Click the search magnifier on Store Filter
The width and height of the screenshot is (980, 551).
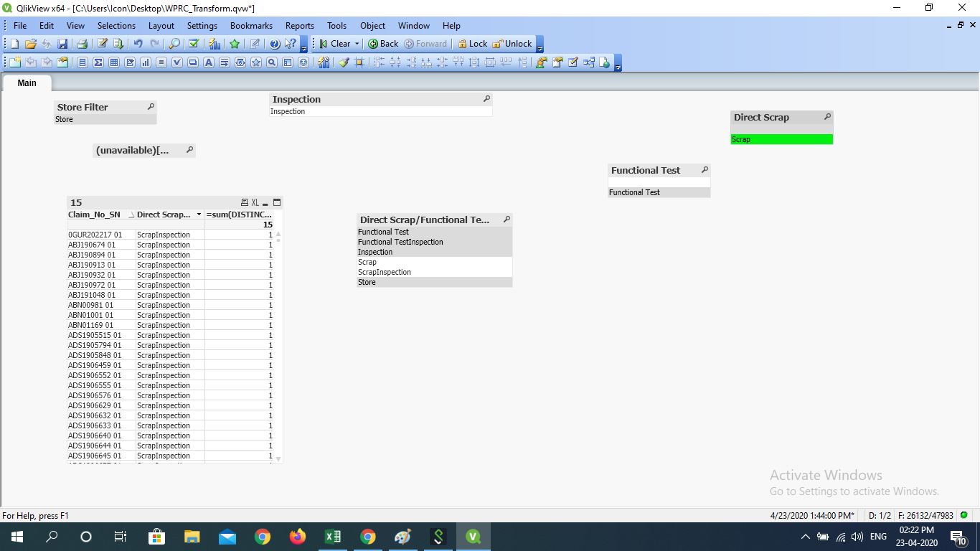pyautogui.click(x=151, y=106)
